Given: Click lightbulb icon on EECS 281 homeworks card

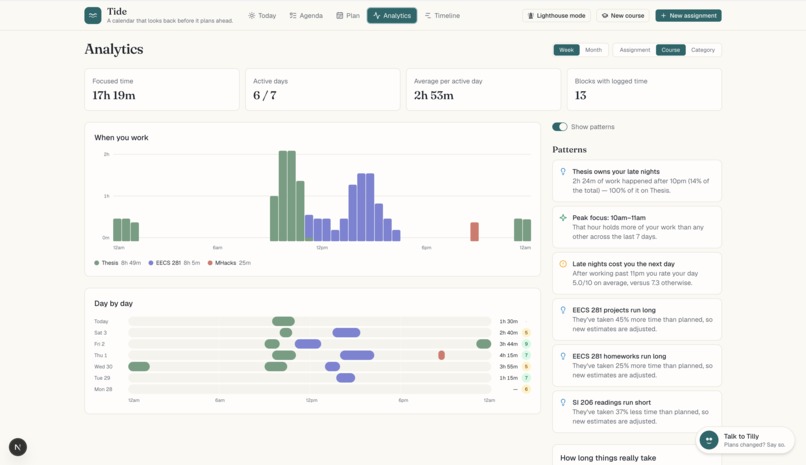Looking at the screenshot, I should [x=563, y=356].
